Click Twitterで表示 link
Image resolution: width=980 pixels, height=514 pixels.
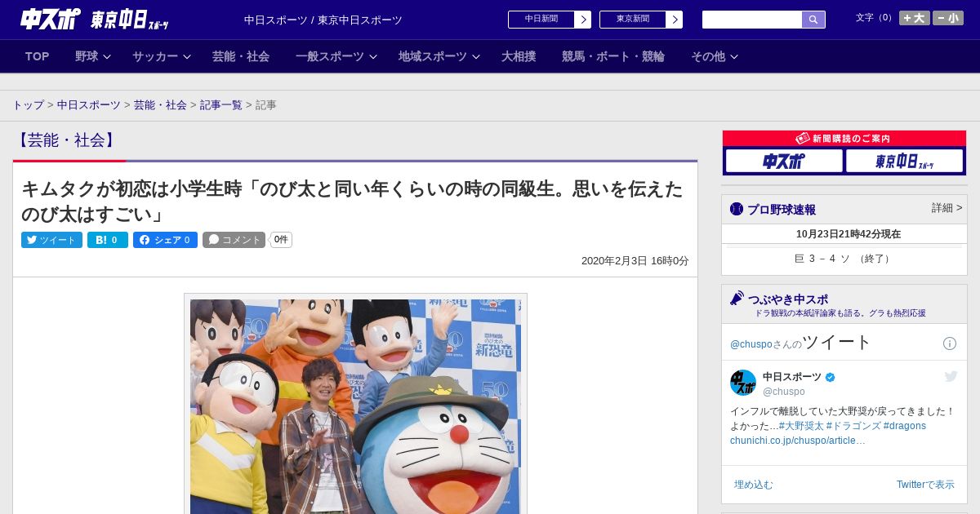(x=925, y=485)
